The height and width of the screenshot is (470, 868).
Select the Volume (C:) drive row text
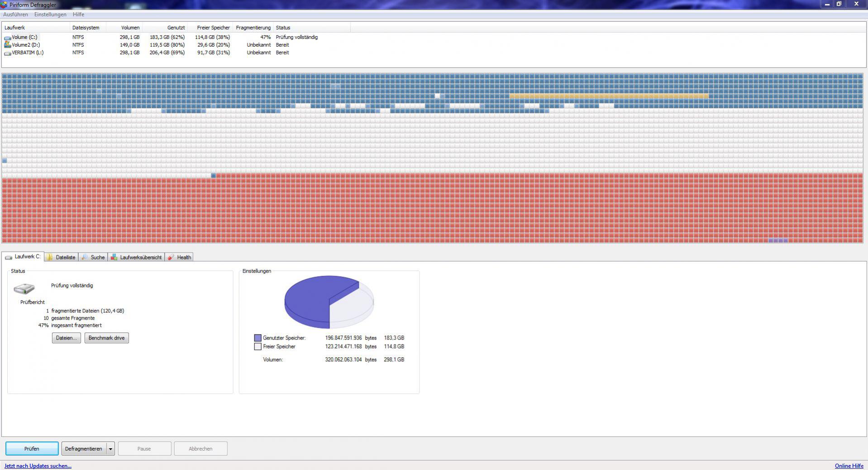(x=24, y=37)
